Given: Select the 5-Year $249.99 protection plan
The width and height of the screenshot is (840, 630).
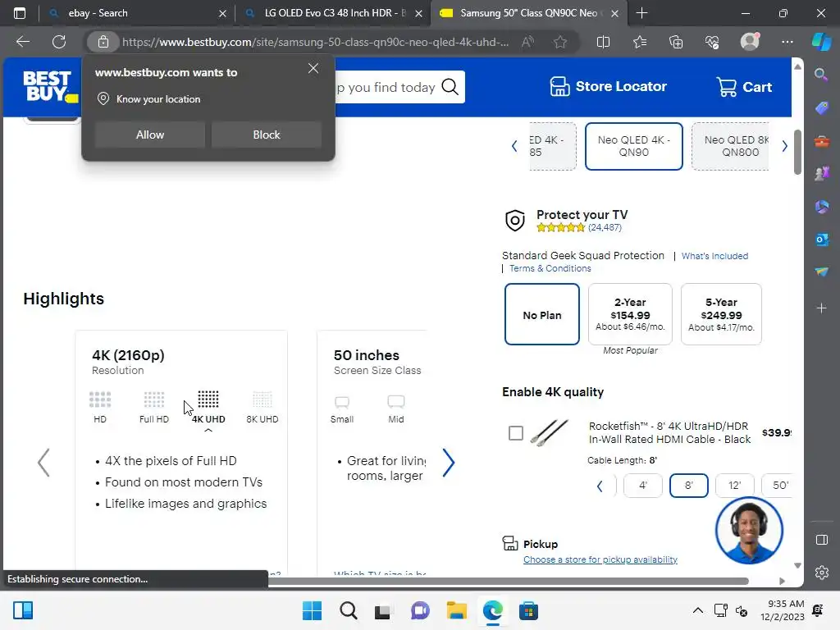Looking at the screenshot, I should click(721, 314).
